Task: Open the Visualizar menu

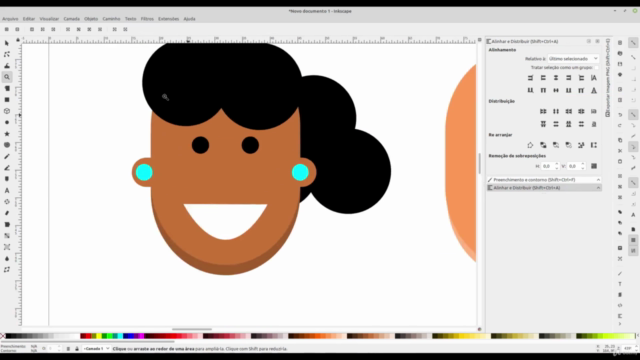Action: pyautogui.click(x=49, y=19)
